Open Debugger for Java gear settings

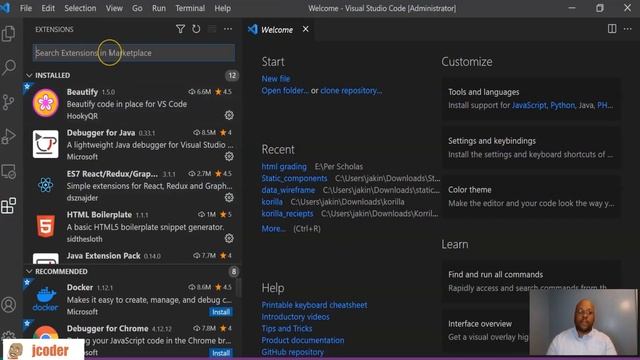(x=229, y=156)
